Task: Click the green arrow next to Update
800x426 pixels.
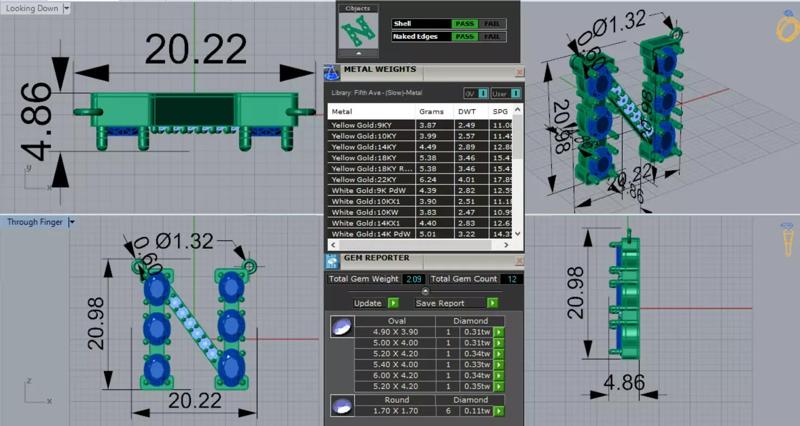Action: tap(393, 303)
